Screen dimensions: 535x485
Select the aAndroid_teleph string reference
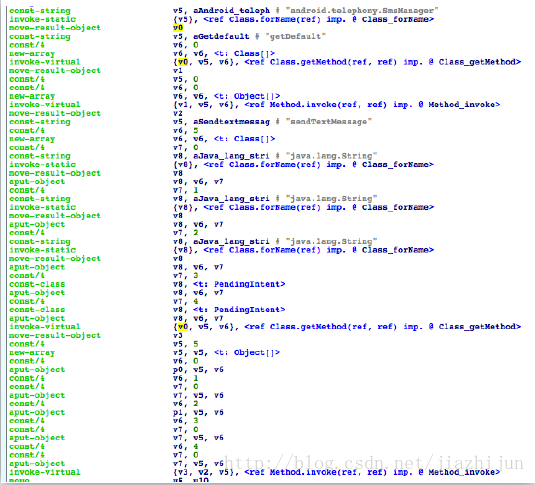coord(231,11)
